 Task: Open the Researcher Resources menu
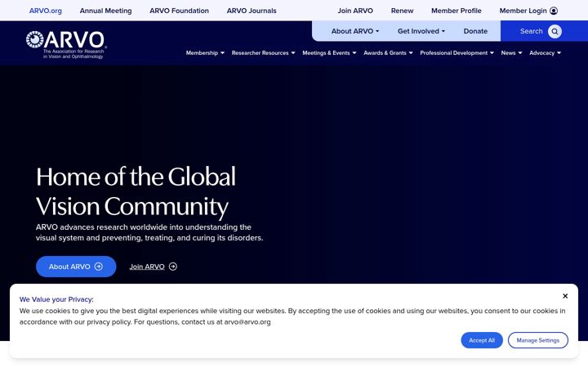point(263,53)
